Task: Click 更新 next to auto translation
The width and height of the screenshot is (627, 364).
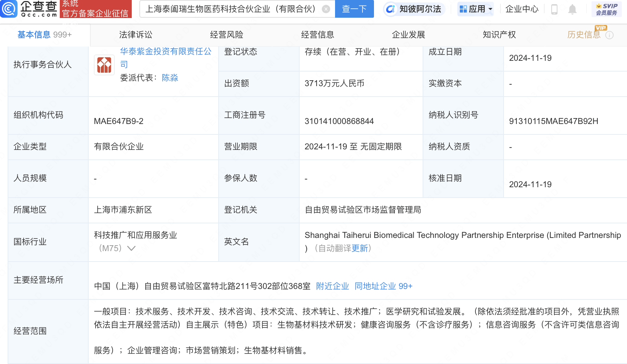Action: (x=359, y=248)
